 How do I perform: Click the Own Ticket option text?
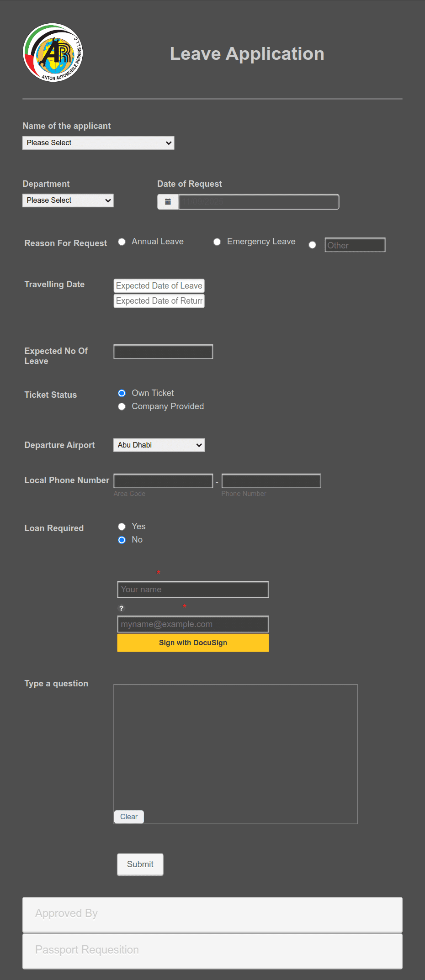click(153, 393)
